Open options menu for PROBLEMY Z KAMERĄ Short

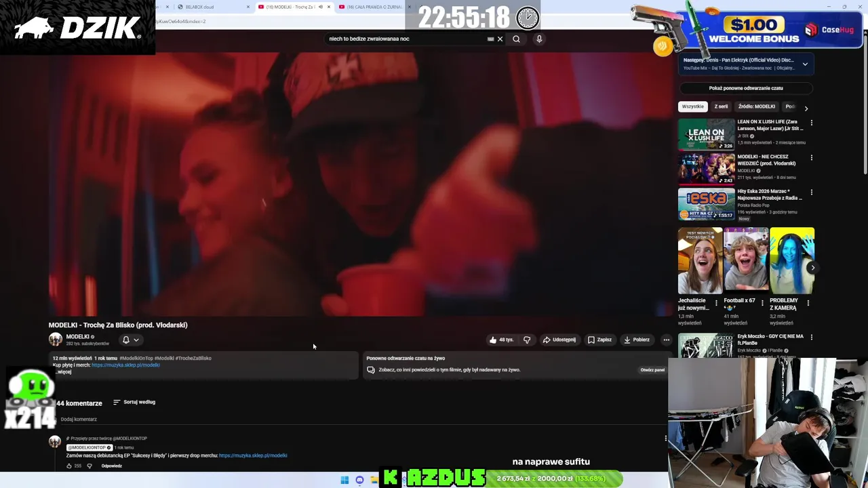click(808, 303)
